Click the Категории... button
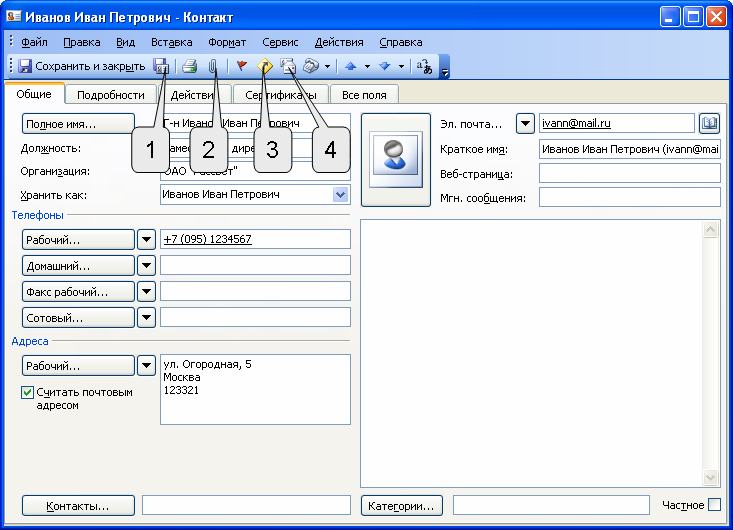 (x=402, y=506)
